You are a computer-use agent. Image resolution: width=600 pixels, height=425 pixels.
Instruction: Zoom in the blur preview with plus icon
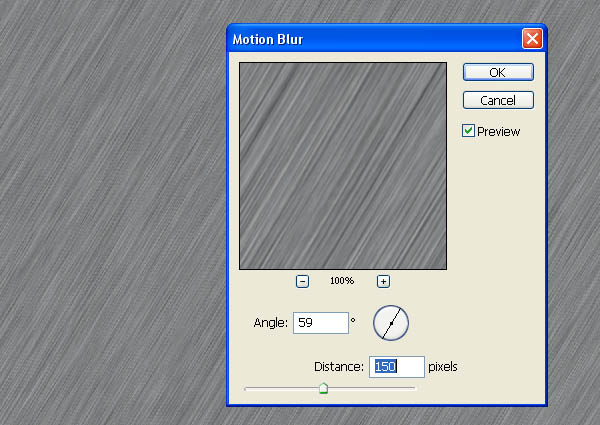pos(383,282)
